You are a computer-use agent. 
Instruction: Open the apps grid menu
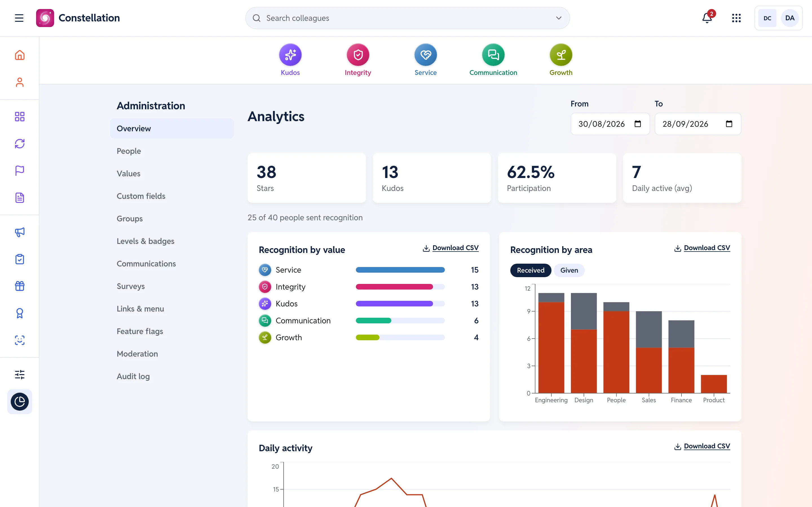[x=736, y=18]
